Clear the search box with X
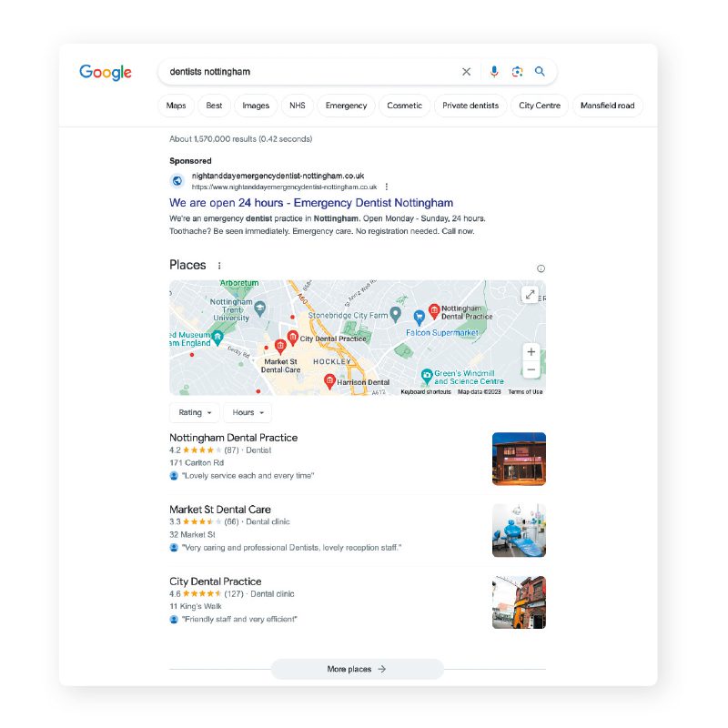The image size is (728, 728). 466,72
